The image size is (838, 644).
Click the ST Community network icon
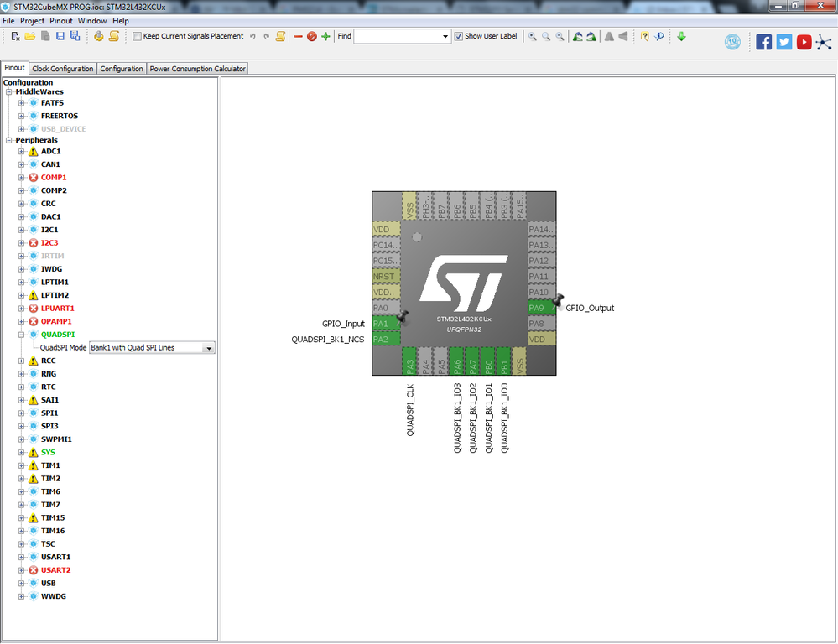click(x=824, y=42)
